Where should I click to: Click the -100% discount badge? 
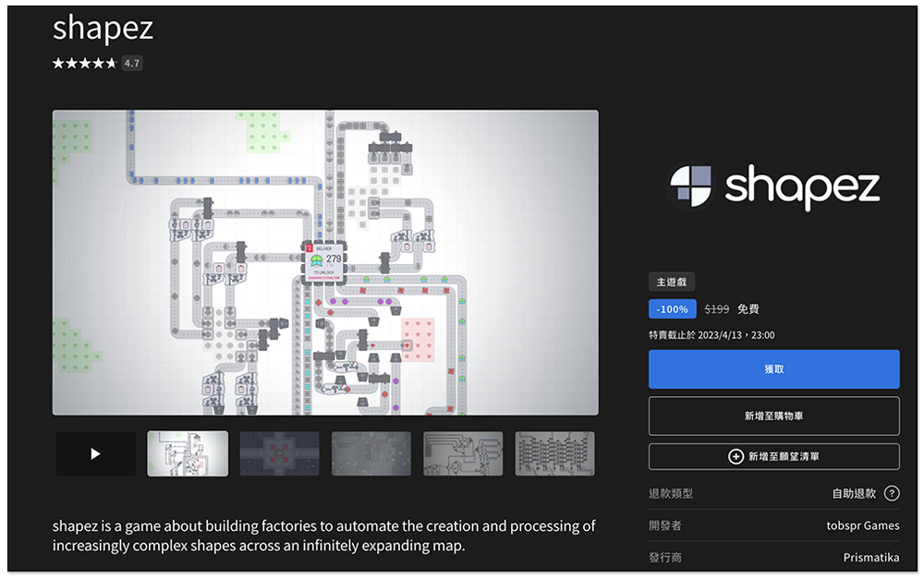[673, 309]
